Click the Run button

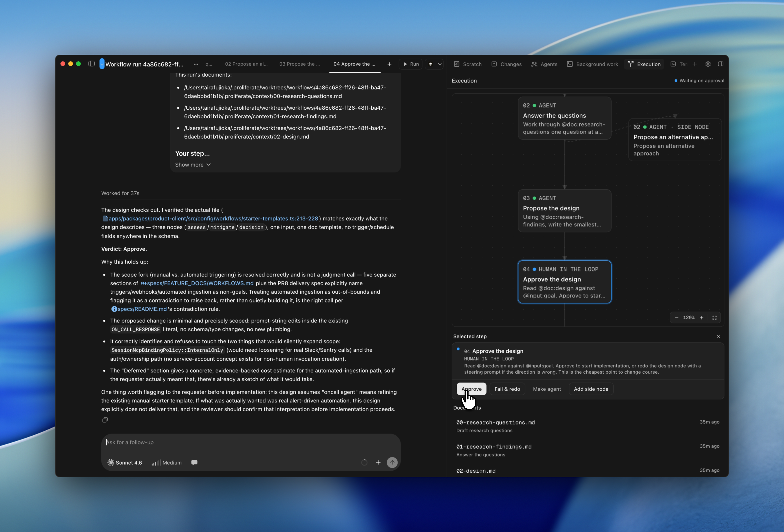[411, 64]
